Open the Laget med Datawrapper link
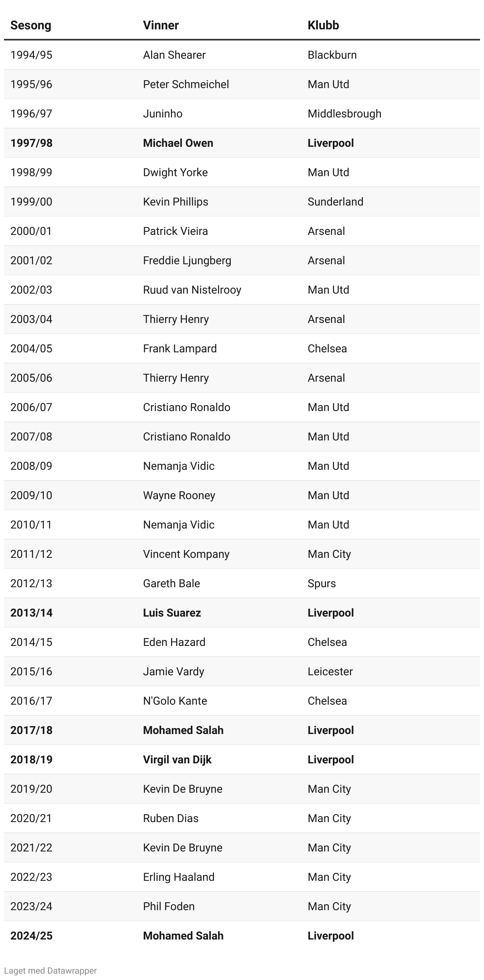484x980 pixels. 50,970
